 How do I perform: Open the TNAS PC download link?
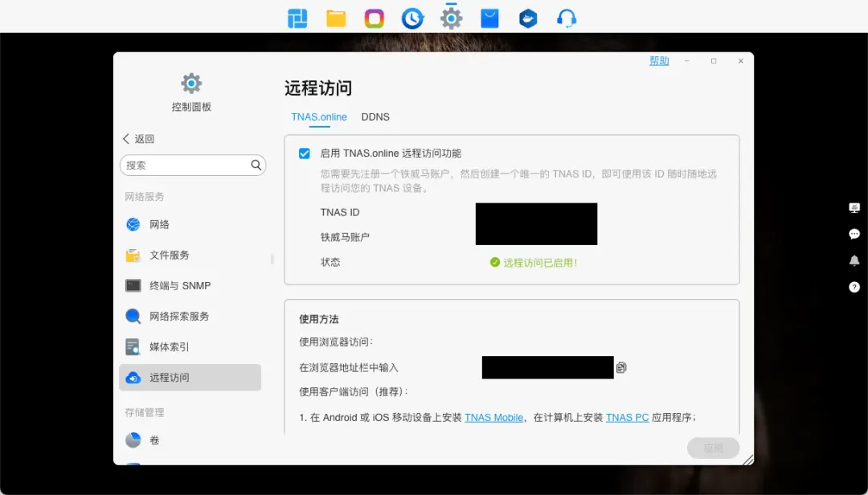627,417
